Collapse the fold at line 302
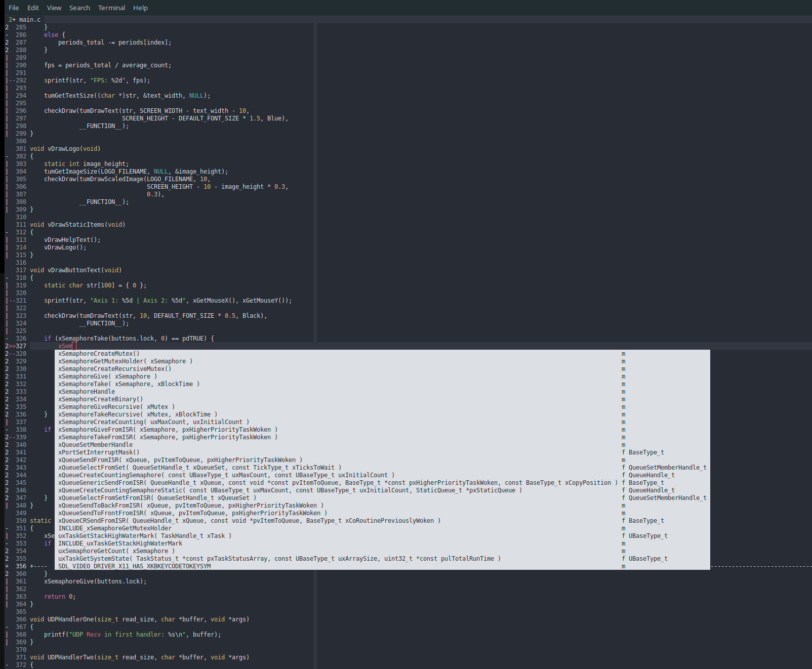Viewport: 812px width, 669px height. 7,156
